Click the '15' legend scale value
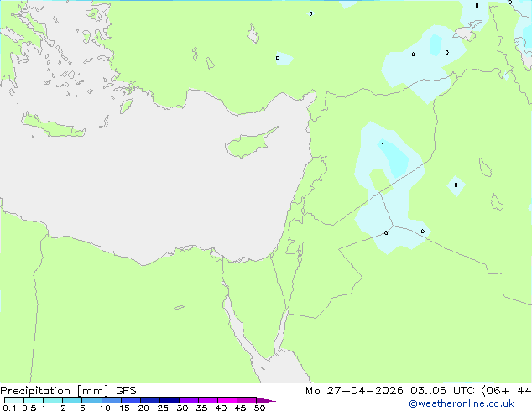This screenshot has width=532, height=411. 124,408
